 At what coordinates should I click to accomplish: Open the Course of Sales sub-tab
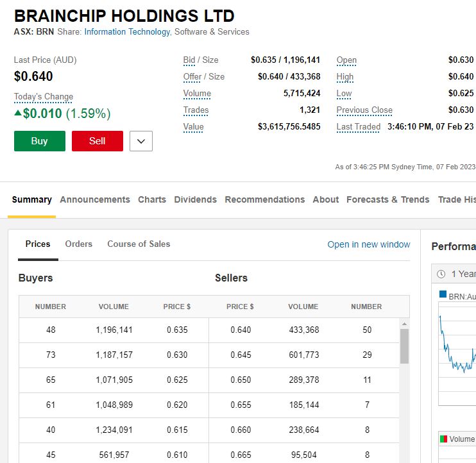click(139, 244)
